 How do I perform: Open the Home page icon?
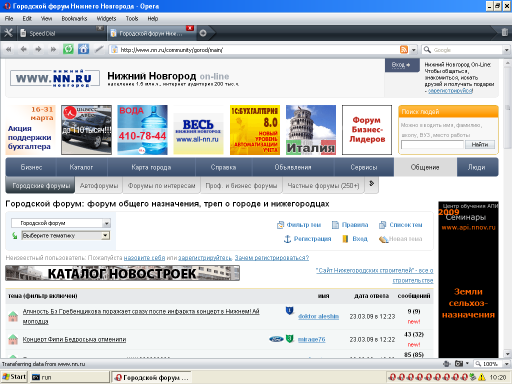click(x=83, y=49)
